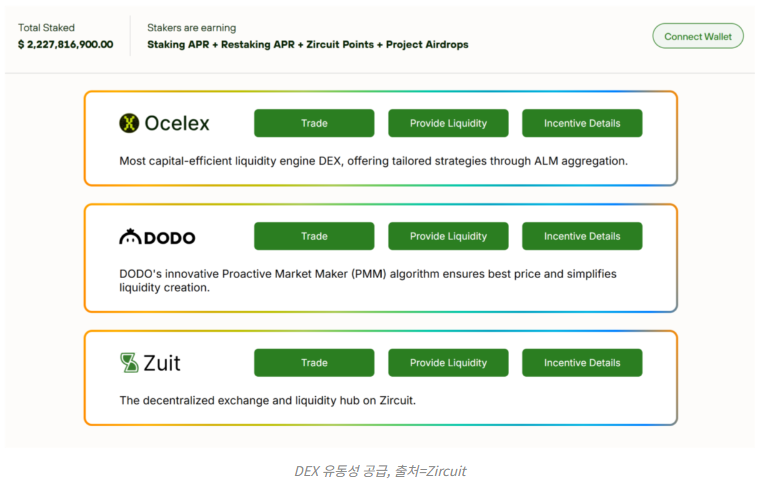View Ocelex Incentive Details
The height and width of the screenshot is (491, 779).
582,124
